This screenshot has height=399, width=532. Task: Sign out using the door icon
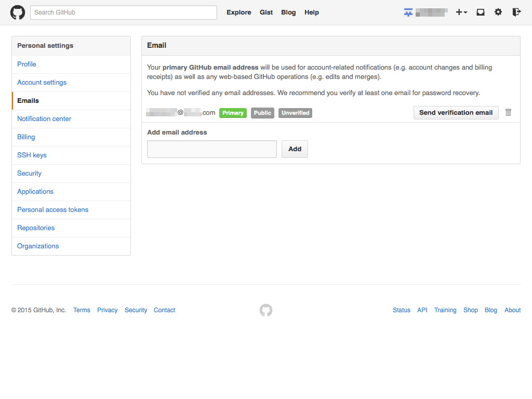coord(515,12)
